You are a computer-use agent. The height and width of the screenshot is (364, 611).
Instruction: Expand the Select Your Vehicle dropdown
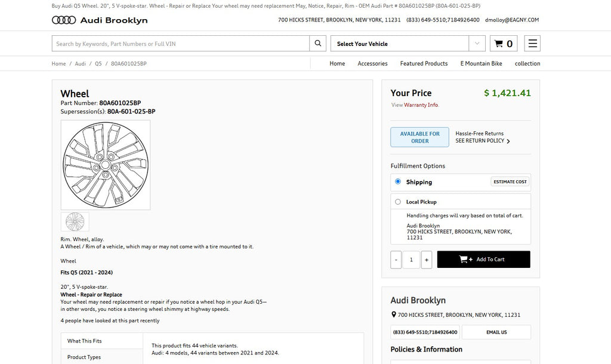pyautogui.click(x=408, y=43)
